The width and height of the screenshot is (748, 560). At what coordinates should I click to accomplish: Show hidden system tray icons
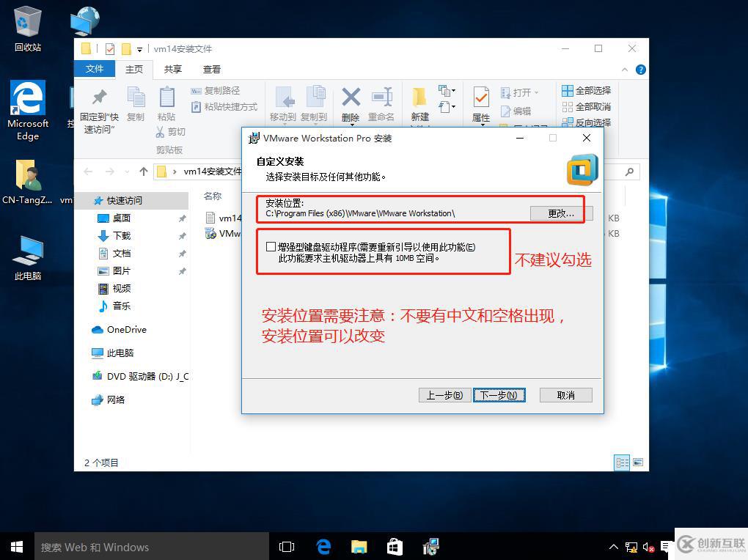coord(614,547)
